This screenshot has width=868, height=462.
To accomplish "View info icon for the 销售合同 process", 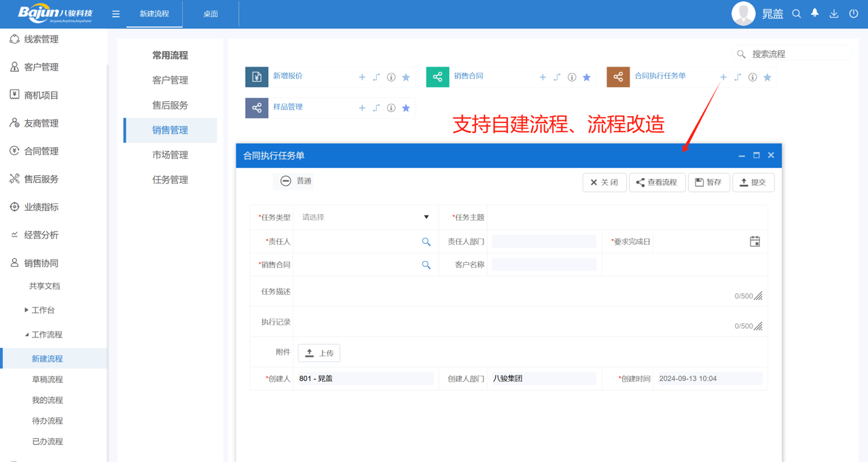I will click(x=571, y=77).
